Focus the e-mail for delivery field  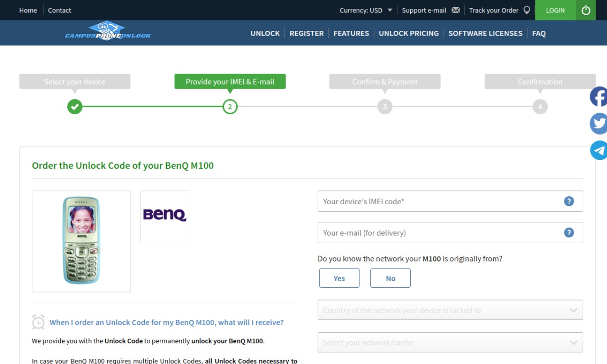click(x=450, y=233)
